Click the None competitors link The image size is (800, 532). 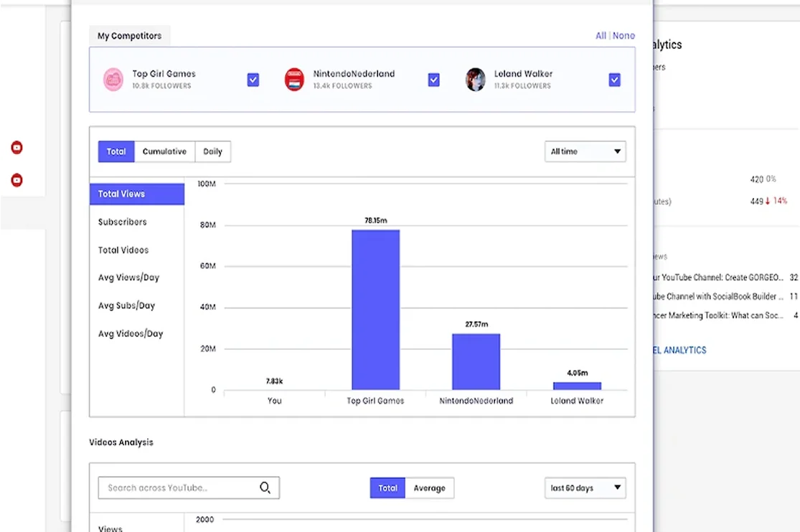[x=623, y=36]
